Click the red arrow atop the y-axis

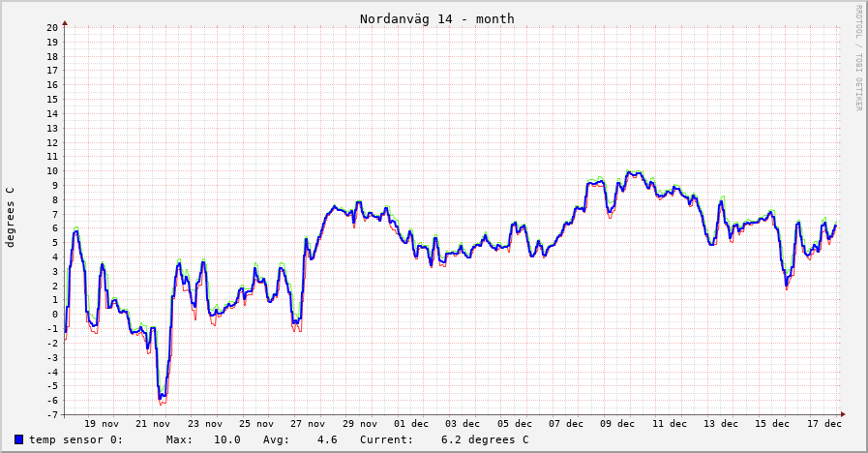click(65, 20)
